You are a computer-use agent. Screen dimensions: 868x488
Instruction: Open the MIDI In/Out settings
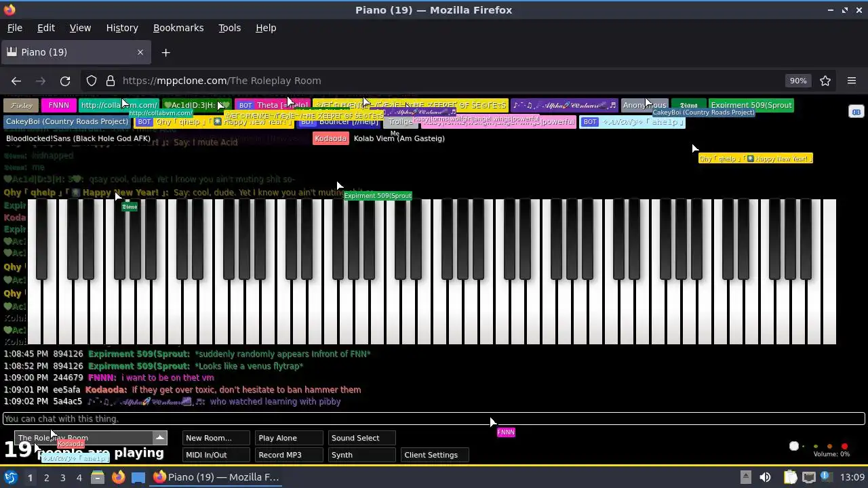[216, 455]
